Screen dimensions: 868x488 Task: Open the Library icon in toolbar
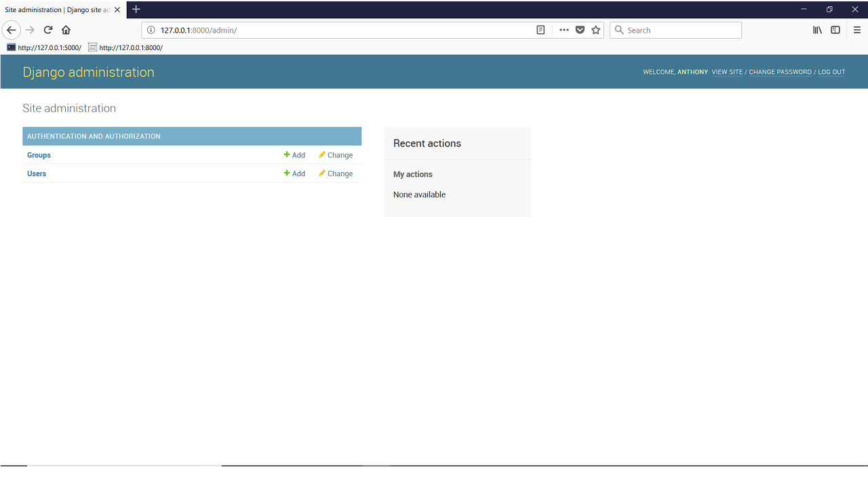pyautogui.click(x=818, y=30)
